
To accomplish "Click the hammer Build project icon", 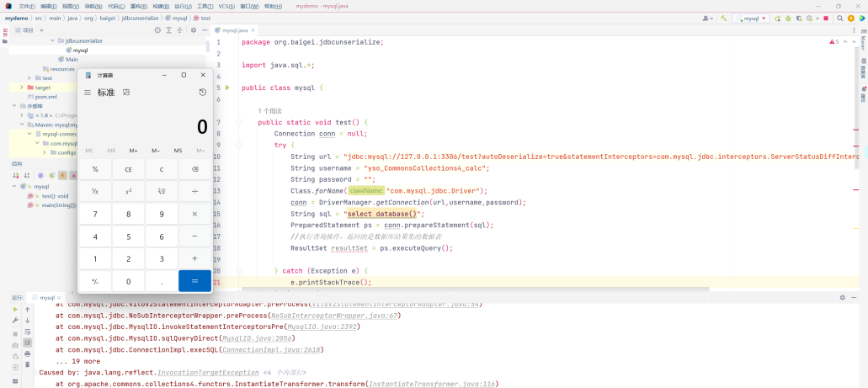I will pyautogui.click(x=723, y=18).
